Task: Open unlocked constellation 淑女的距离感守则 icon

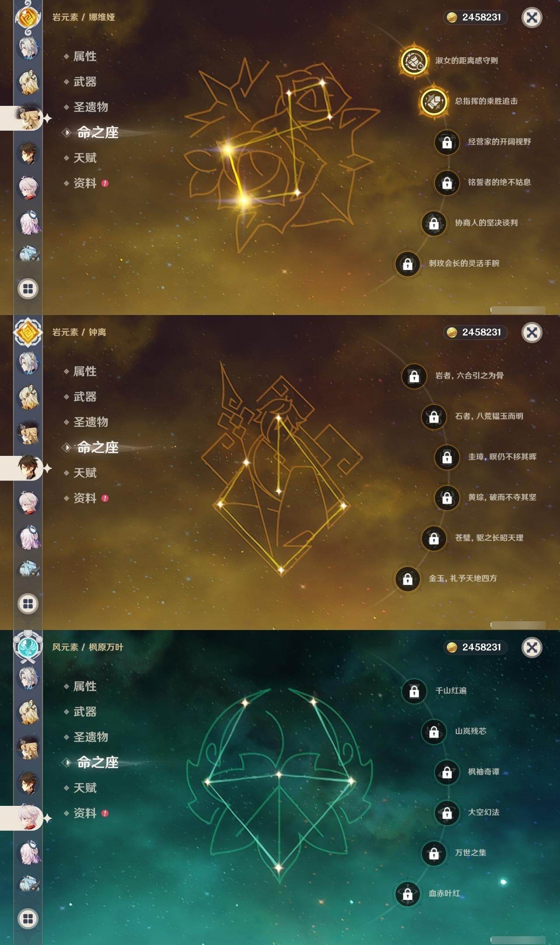Action: point(414,61)
